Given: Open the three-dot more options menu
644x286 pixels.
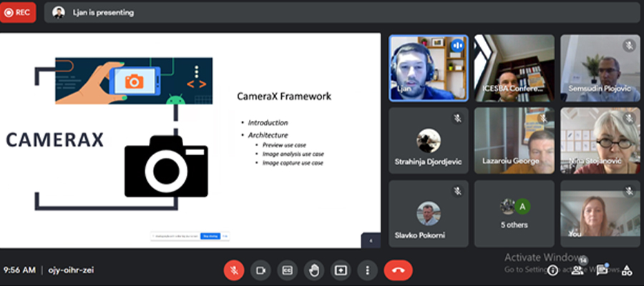Looking at the screenshot, I should (x=367, y=270).
